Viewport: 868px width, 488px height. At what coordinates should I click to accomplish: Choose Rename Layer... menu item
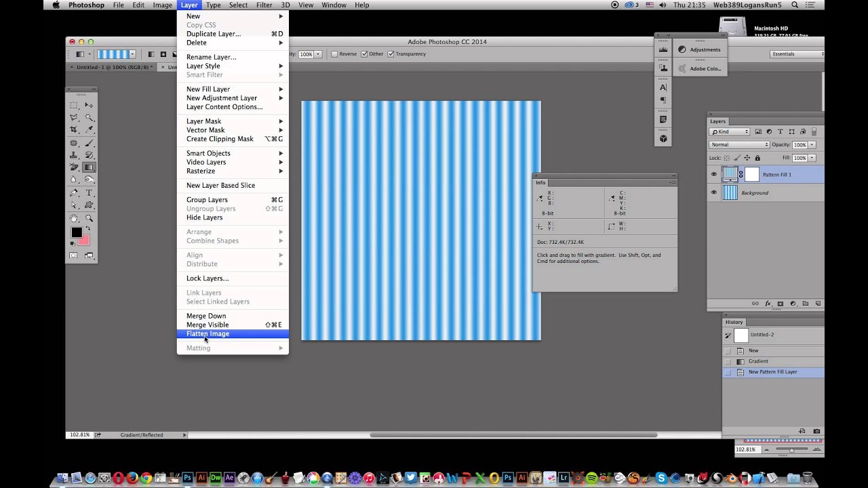[x=233, y=57]
